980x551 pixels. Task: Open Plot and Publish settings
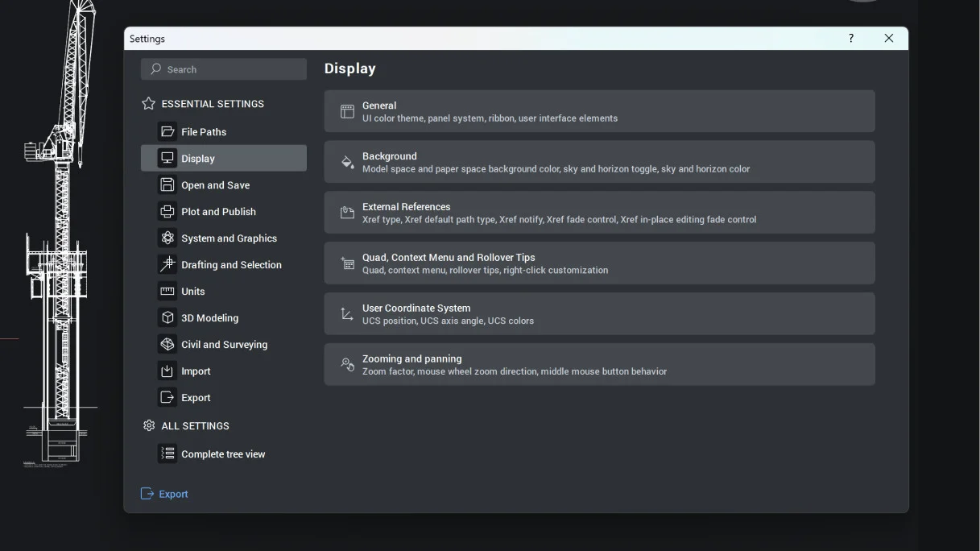(x=224, y=211)
